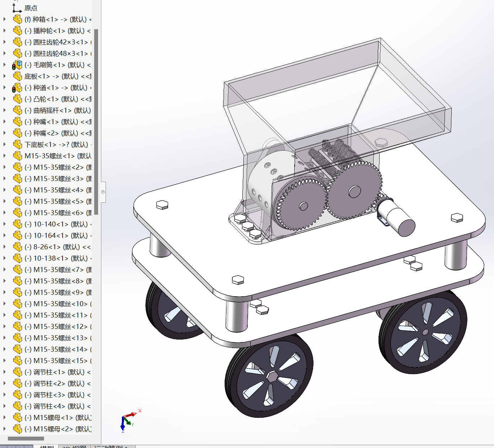Select the 圆柱齿轮42×3<1> component icon
Screen dimensions: 494x448
click(x=17, y=42)
